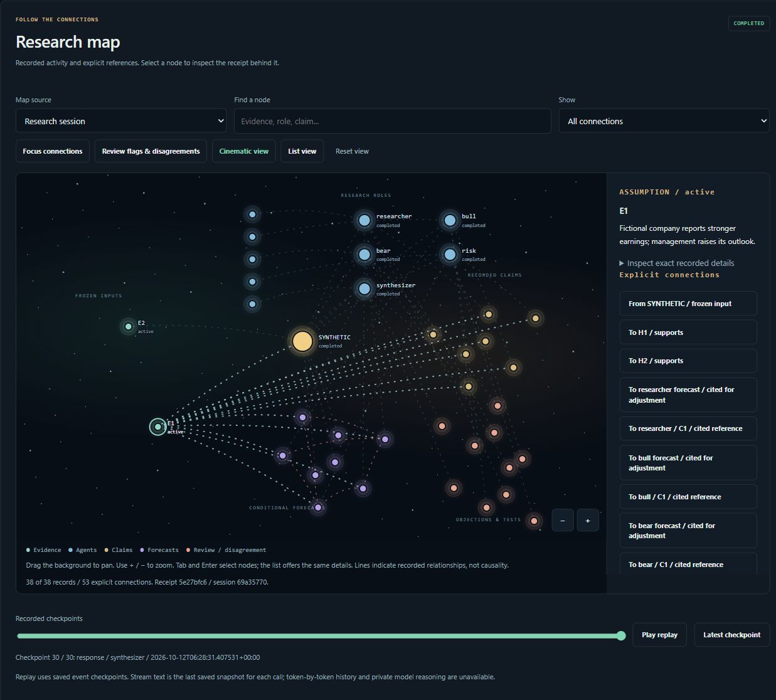776x700 pixels.
Task: Select the rightmost claim node under RECORDED CLAIMS
Action: [x=535, y=318]
